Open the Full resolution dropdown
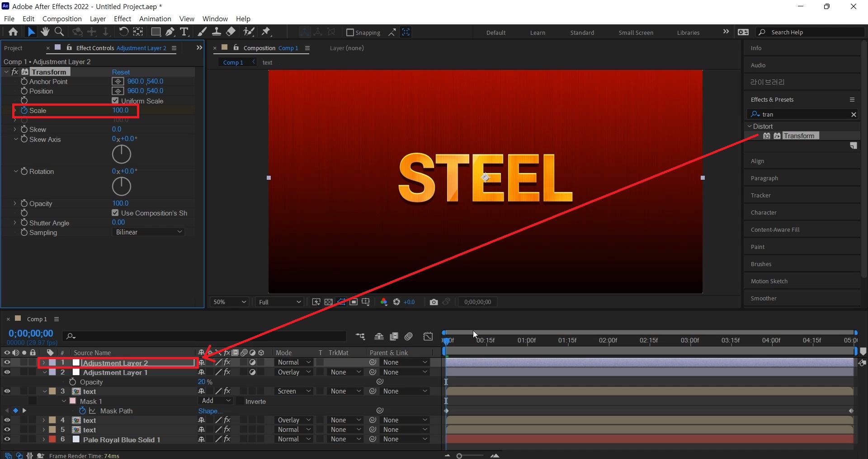This screenshot has height=459, width=868. [x=279, y=302]
